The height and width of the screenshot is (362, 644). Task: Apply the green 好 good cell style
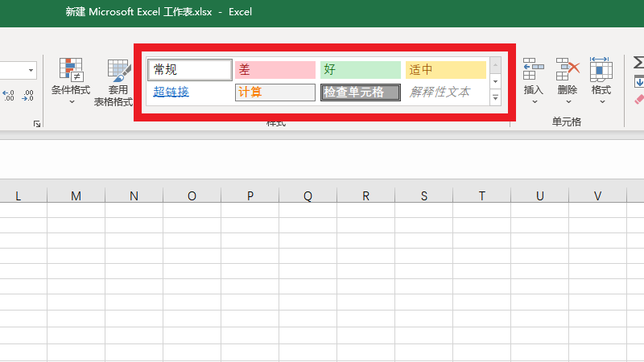360,70
